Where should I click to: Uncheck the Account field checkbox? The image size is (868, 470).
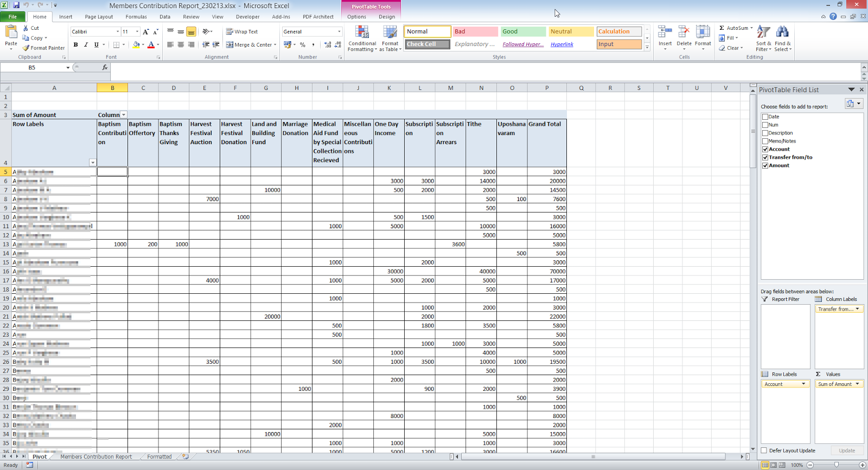[765, 149]
